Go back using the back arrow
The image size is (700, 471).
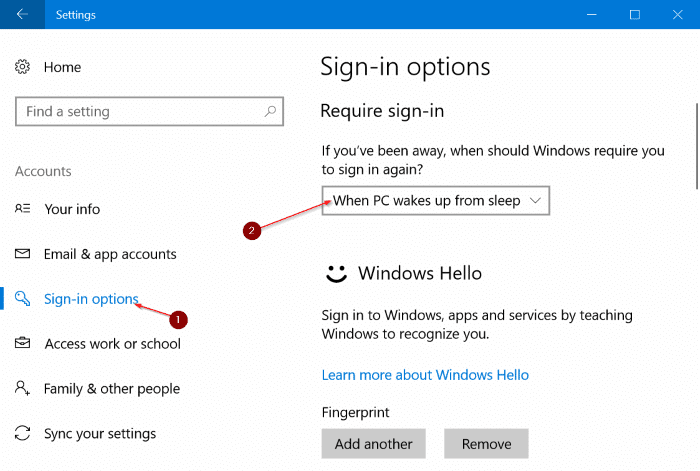tap(22, 14)
